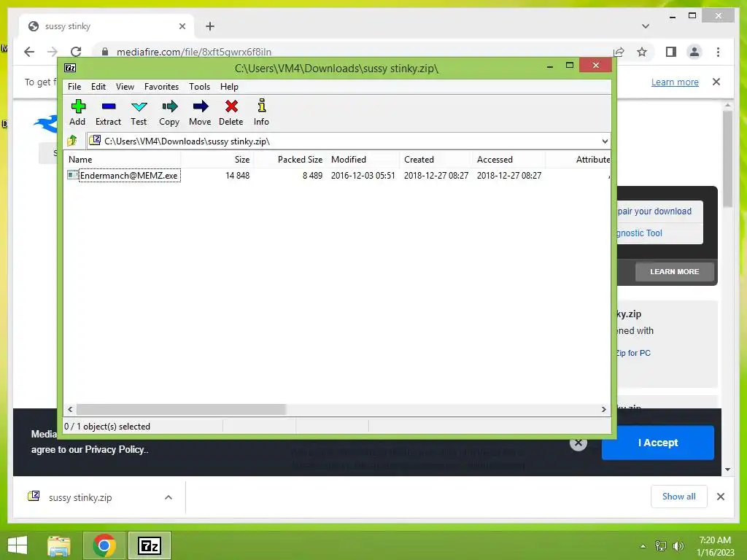
Task: Click the taskbar clock and date
Action: pyautogui.click(x=715, y=546)
